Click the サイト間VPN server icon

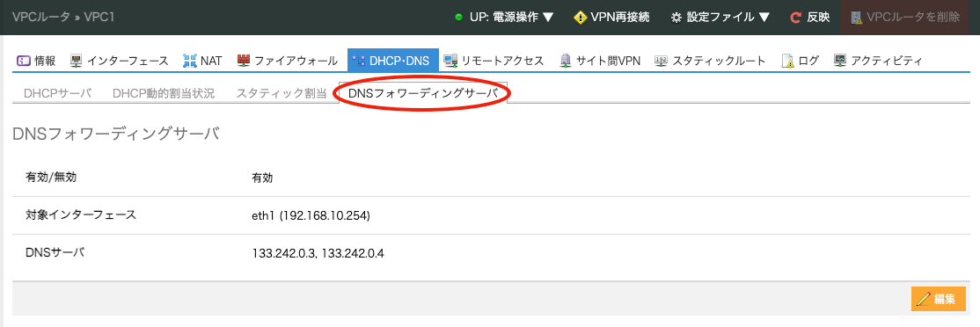point(566,61)
